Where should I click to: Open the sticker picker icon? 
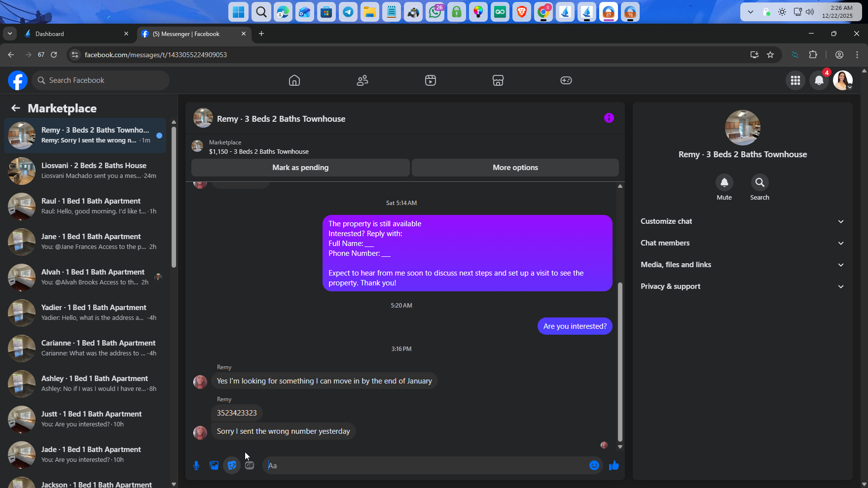pos(232,465)
